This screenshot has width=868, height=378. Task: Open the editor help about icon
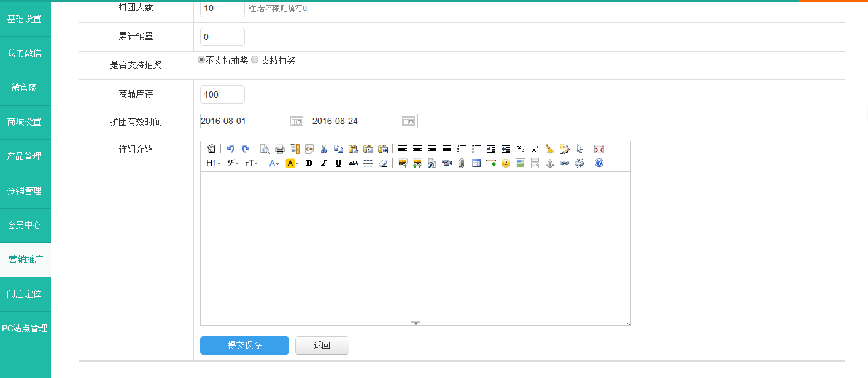coord(599,163)
